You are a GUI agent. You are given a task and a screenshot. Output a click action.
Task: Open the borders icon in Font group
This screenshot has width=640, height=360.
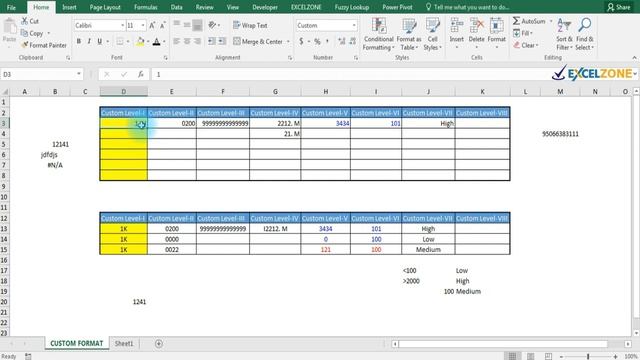pyautogui.click(x=120, y=41)
